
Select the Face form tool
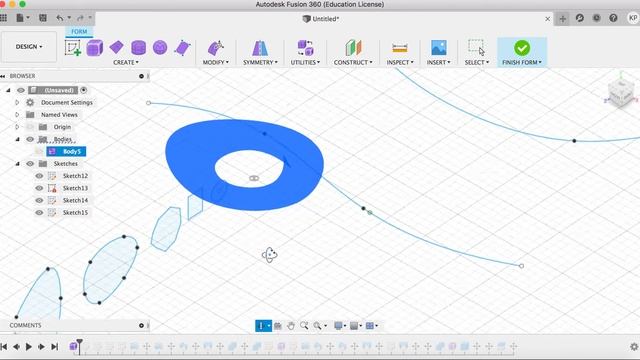point(182,48)
